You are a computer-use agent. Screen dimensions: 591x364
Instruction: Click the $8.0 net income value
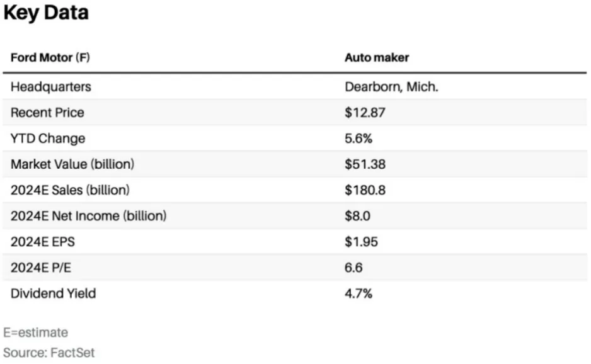point(357,216)
